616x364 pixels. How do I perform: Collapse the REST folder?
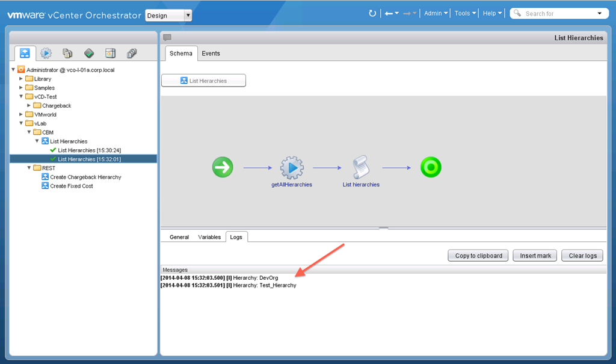tap(29, 168)
